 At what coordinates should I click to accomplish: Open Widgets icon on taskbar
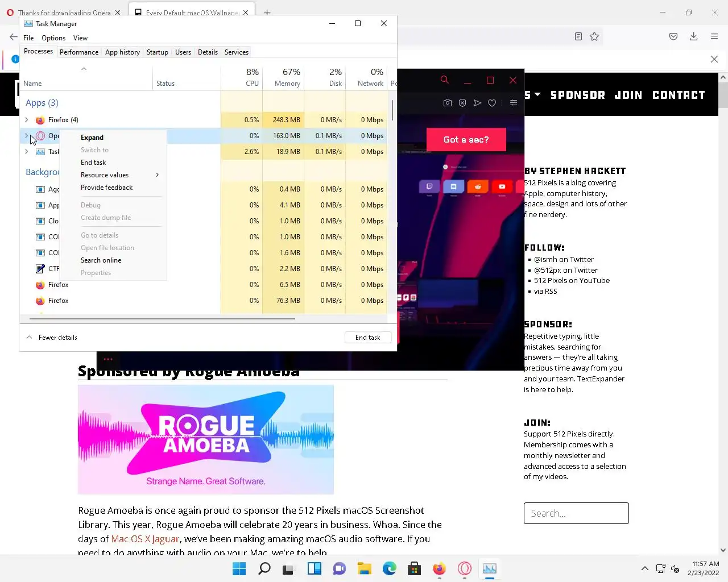pyautogui.click(x=315, y=568)
